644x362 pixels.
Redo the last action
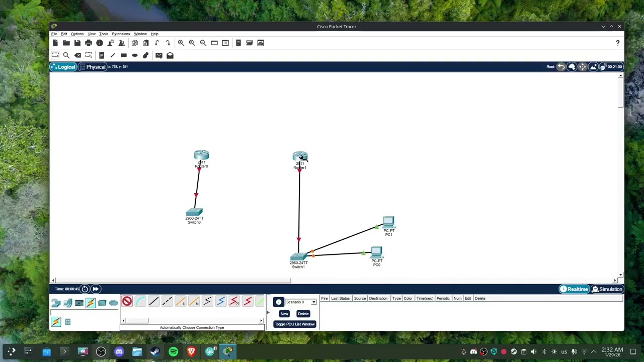[168, 43]
